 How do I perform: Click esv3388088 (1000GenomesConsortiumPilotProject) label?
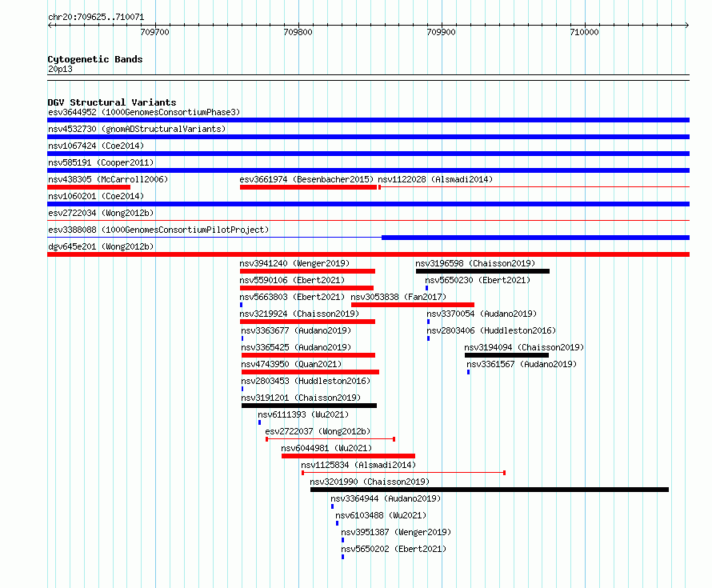(x=158, y=230)
